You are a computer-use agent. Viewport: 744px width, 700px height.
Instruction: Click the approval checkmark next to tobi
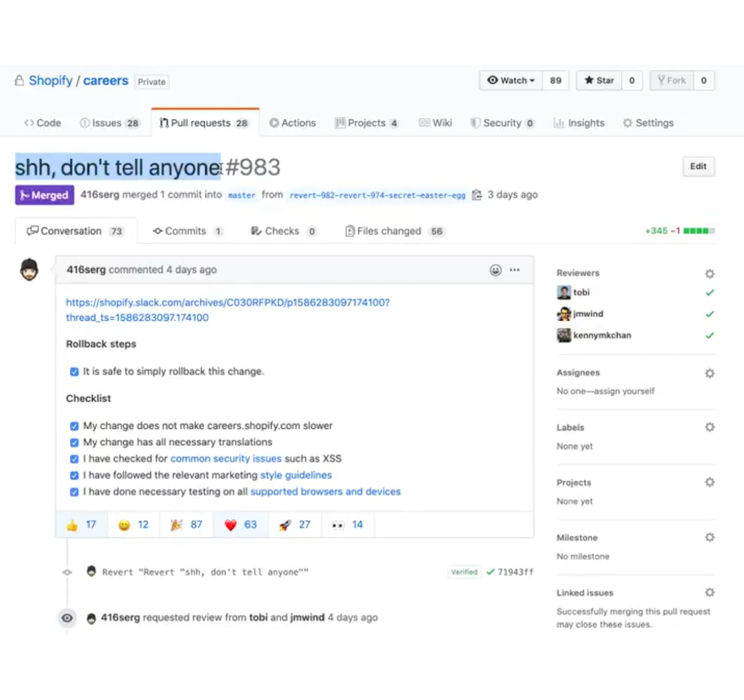click(x=710, y=293)
